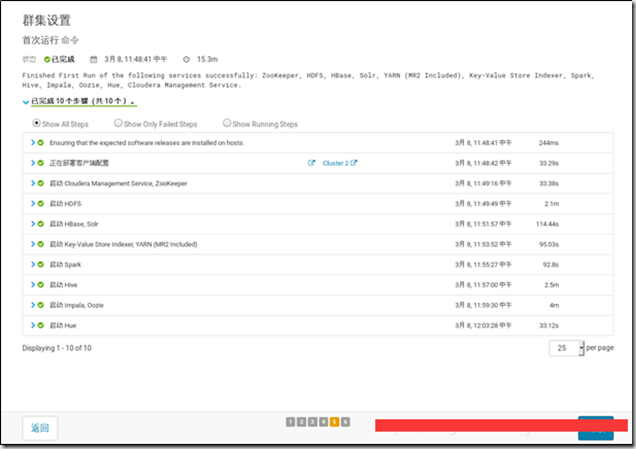
Task: Click the 群集设置 heading
Action: 47,20
